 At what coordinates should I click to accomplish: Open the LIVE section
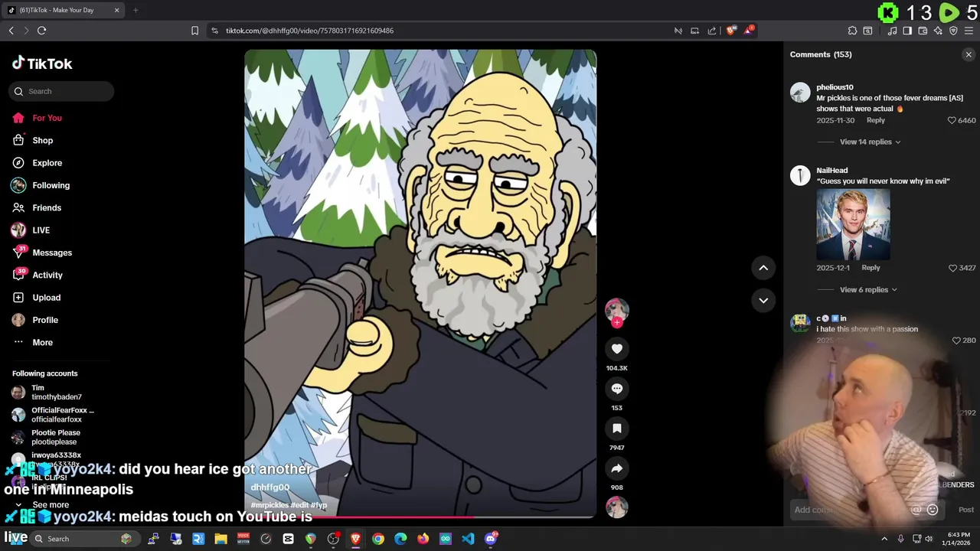[41, 230]
